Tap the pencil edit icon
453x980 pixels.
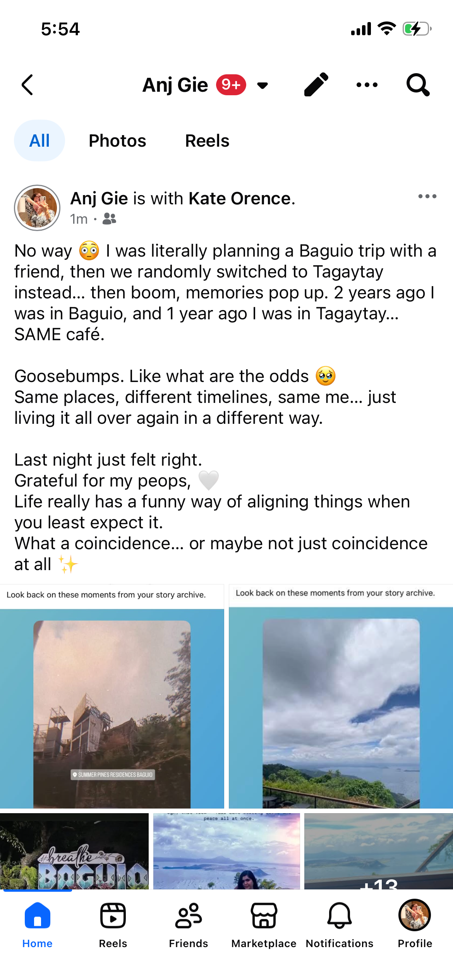(316, 84)
